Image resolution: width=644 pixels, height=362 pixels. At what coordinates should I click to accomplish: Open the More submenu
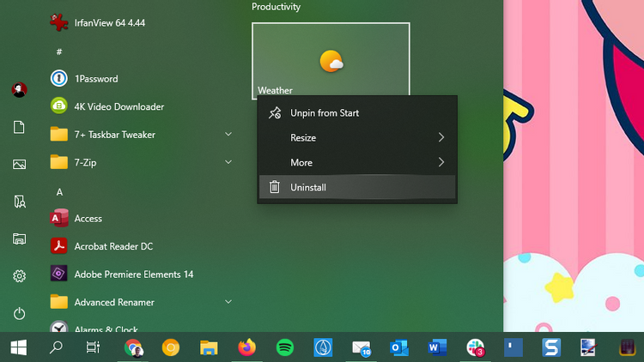point(357,163)
